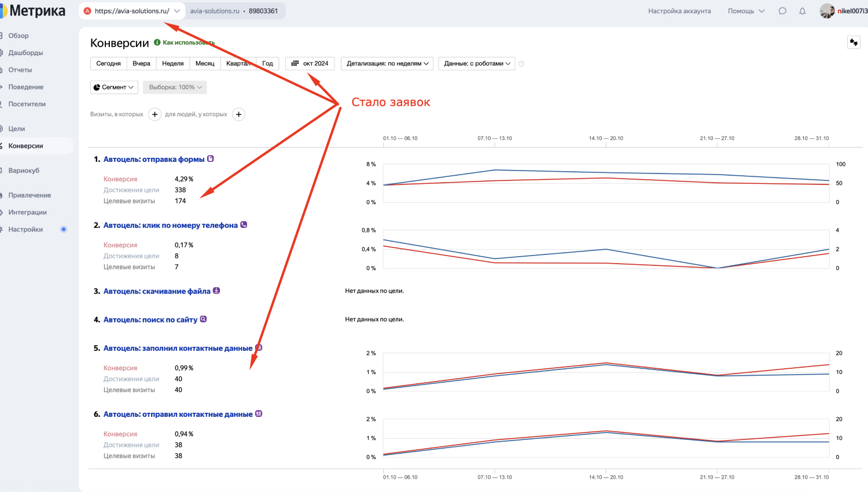Expand the Сегмент dropdown
This screenshot has width=868, height=492.
114,87
